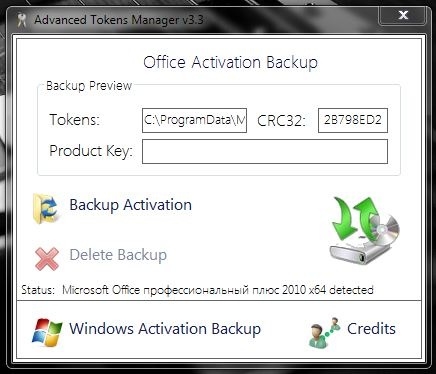This screenshot has width=436, height=374.
Task: Click into the empty Product Key field
Action: click(x=265, y=151)
